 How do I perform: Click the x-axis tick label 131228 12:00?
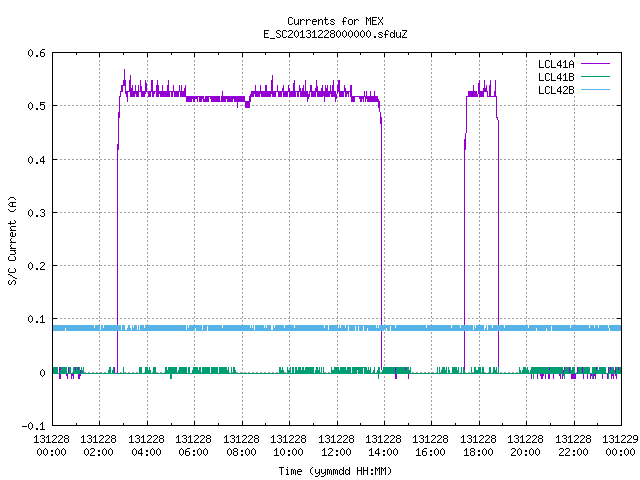tap(336, 446)
